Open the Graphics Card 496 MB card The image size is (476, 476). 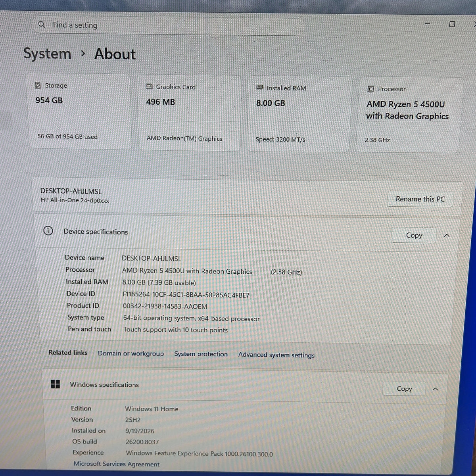tap(189, 113)
